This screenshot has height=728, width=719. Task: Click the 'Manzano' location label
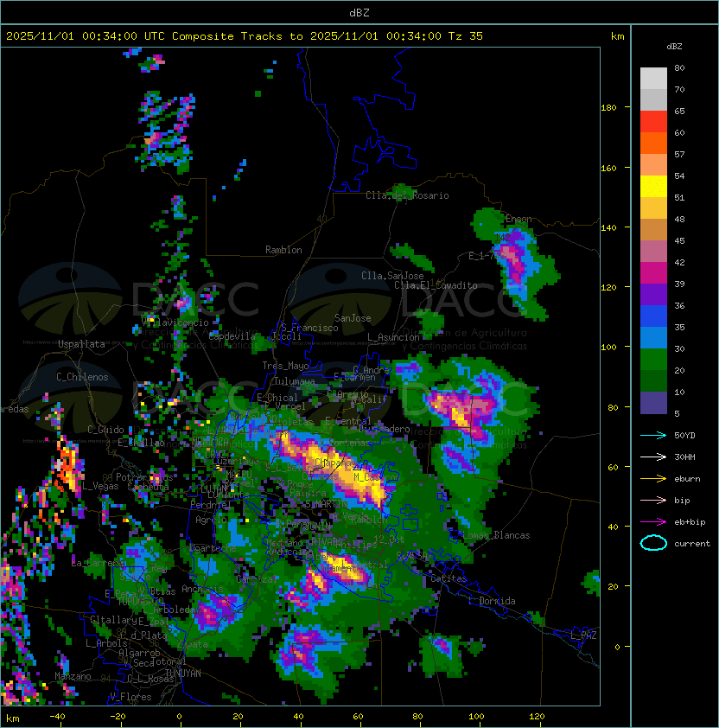click(x=73, y=676)
